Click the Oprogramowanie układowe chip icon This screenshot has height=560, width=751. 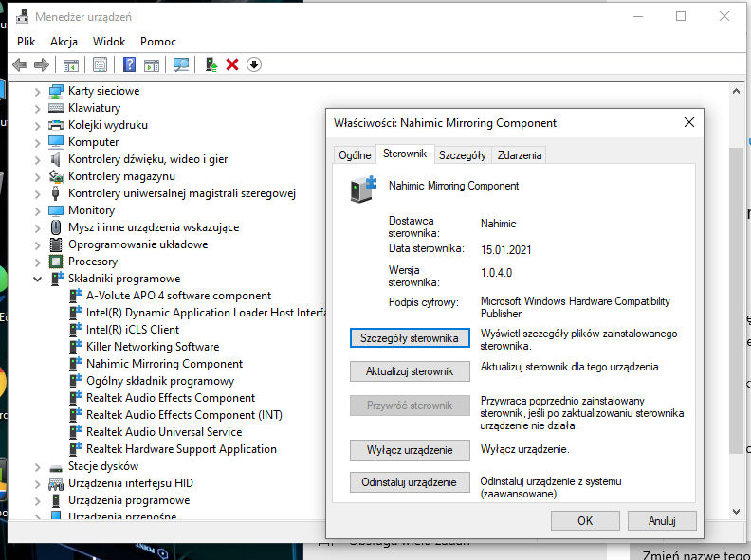point(56,244)
